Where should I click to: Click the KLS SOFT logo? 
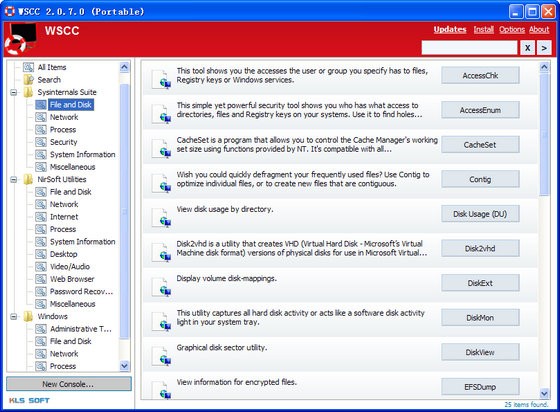pos(29,401)
